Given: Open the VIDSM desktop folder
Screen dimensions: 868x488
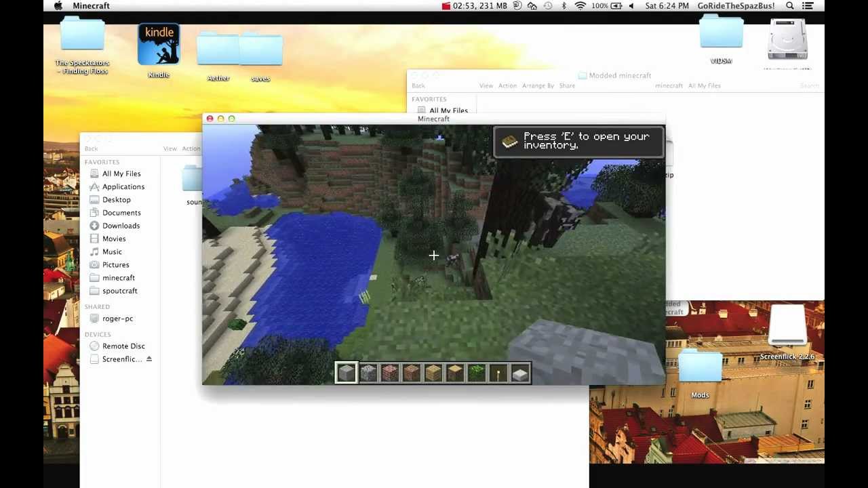Looking at the screenshot, I should (x=722, y=33).
